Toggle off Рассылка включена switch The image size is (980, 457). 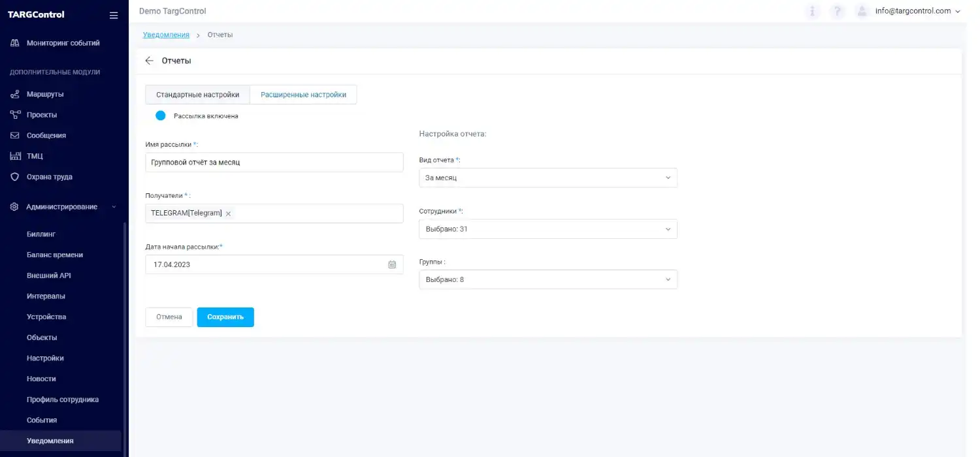(x=160, y=115)
